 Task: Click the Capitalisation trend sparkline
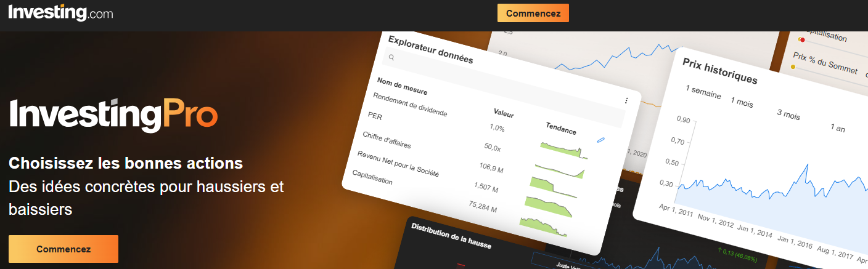tap(542, 227)
